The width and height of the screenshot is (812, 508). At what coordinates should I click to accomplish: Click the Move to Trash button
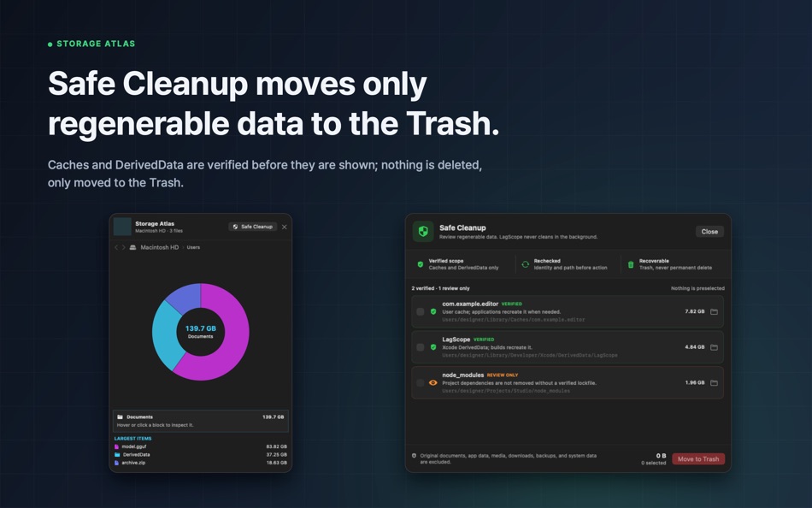click(x=698, y=458)
